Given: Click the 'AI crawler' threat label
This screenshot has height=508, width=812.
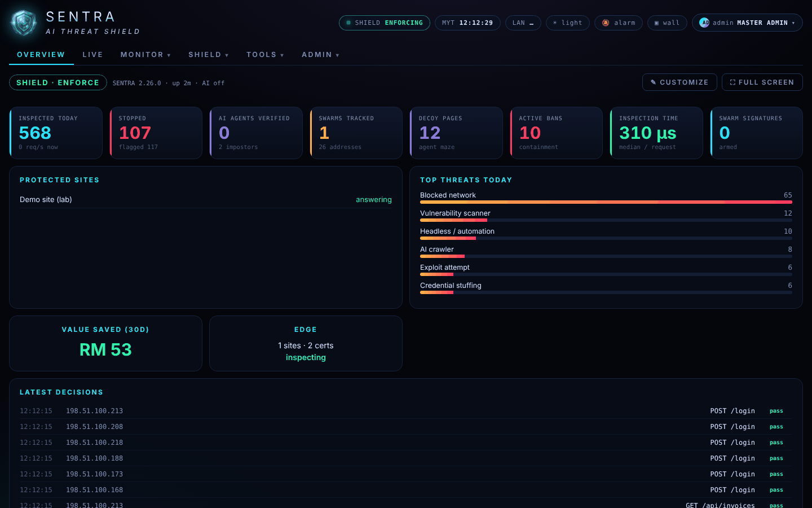Looking at the screenshot, I should coord(436,249).
